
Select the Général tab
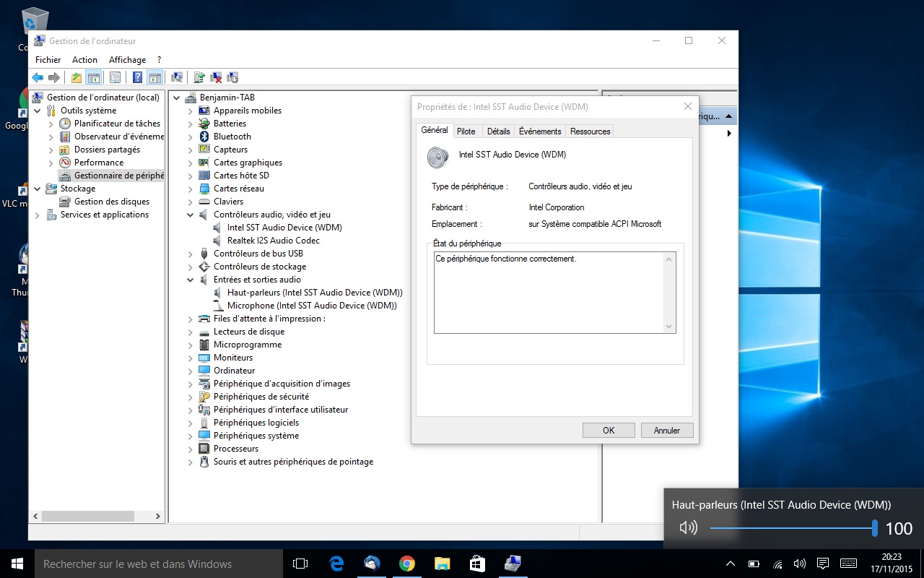point(435,130)
